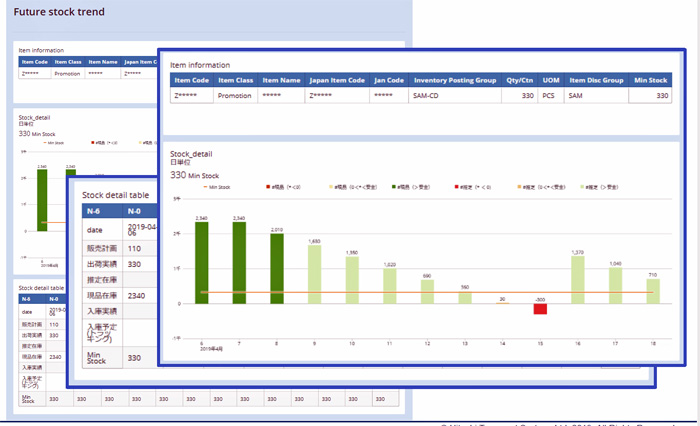Click the 入庫予定 (トラッキング) row label in popup

pos(102,333)
